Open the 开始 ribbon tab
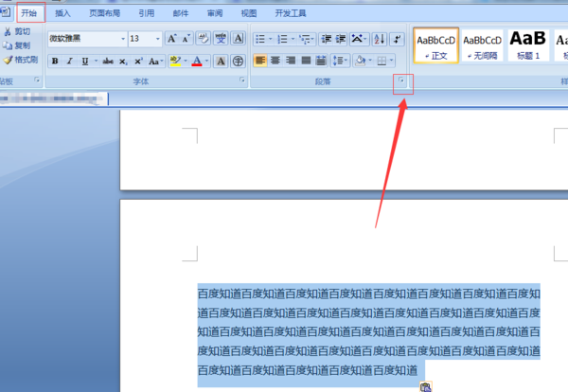The image size is (568, 392). click(x=29, y=13)
